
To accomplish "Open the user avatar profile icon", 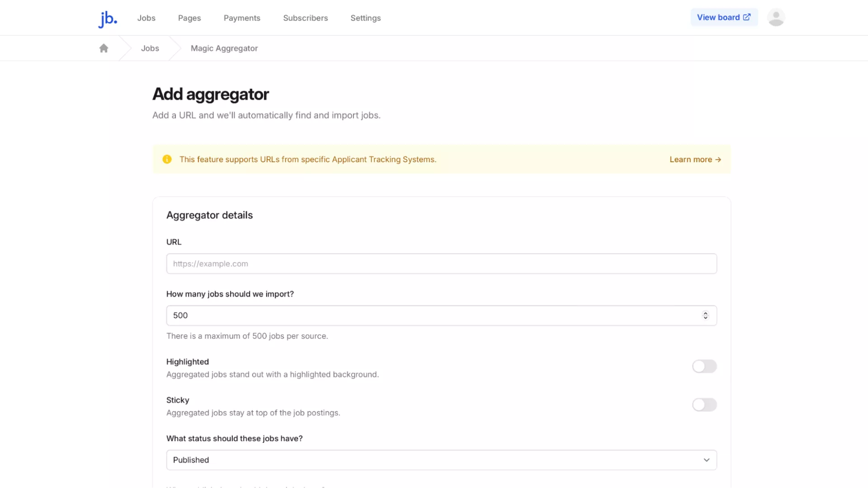I will click(776, 18).
